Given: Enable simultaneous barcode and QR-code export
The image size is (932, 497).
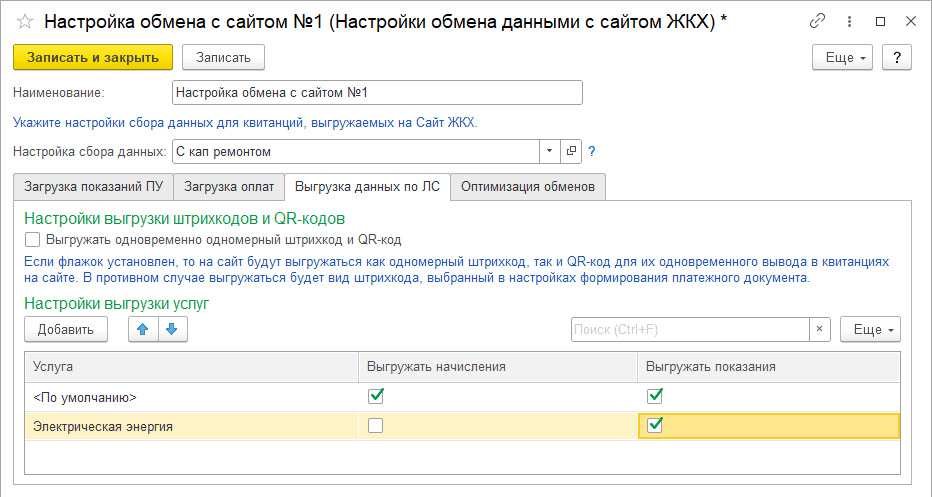Looking at the screenshot, I should [x=33, y=239].
